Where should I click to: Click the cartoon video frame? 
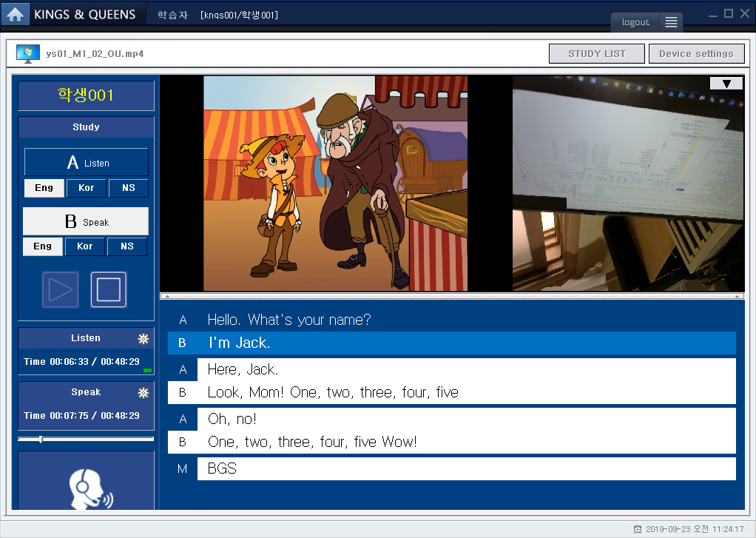(336, 184)
